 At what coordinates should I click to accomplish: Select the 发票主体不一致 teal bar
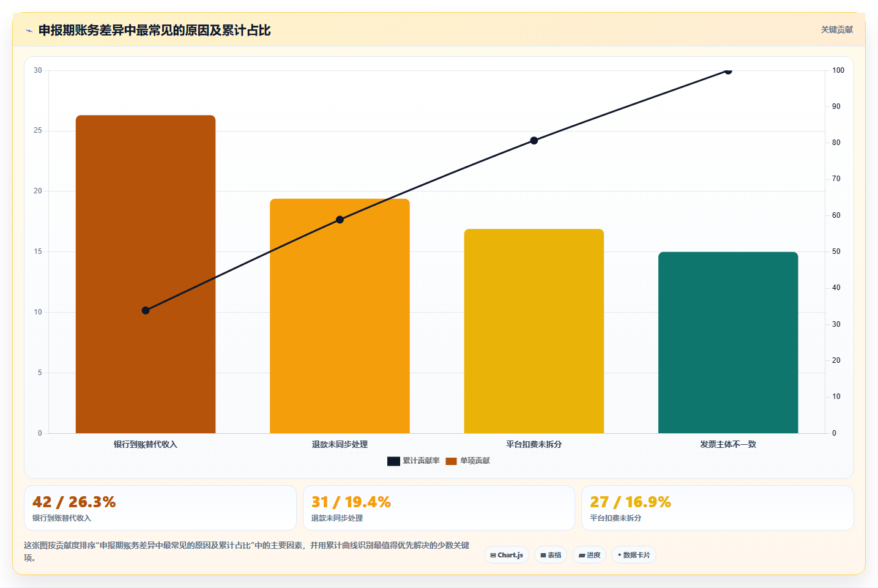pyautogui.click(x=728, y=343)
